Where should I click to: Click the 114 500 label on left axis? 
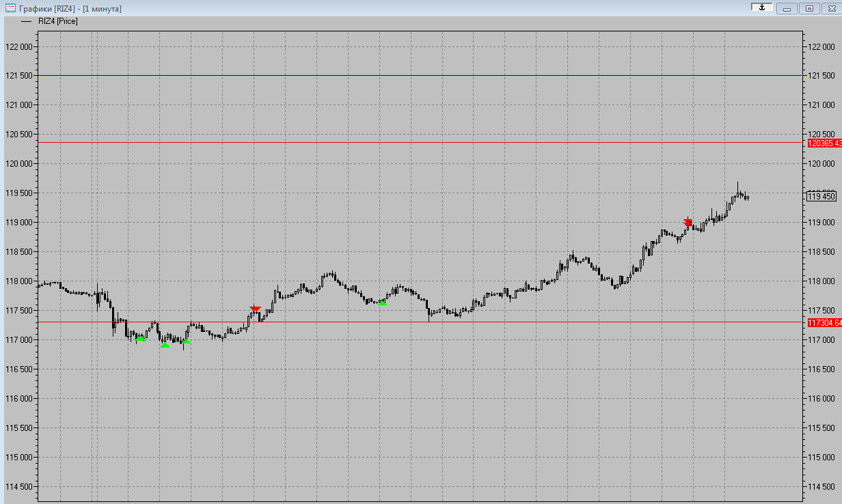coord(19,487)
